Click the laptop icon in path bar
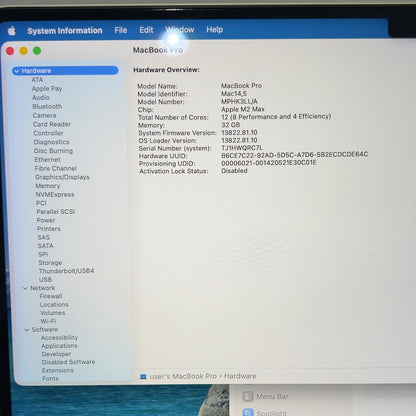This screenshot has height=416, width=416. (143, 377)
